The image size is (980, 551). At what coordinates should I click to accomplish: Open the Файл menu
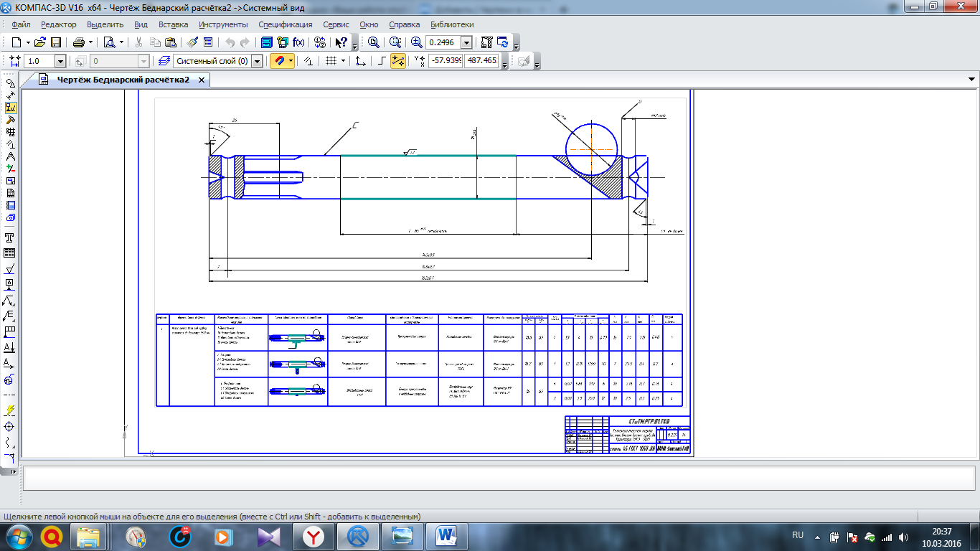[x=21, y=24]
